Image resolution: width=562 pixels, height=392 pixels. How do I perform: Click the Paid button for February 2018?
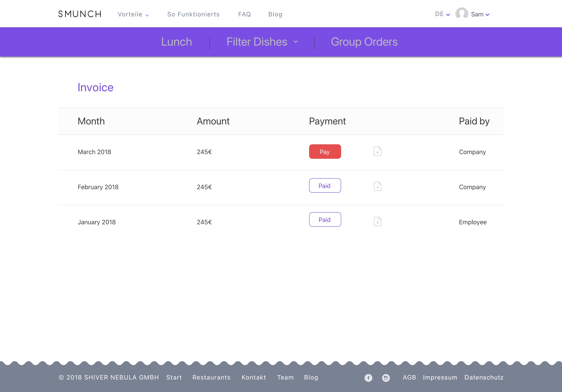(x=325, y=185)
